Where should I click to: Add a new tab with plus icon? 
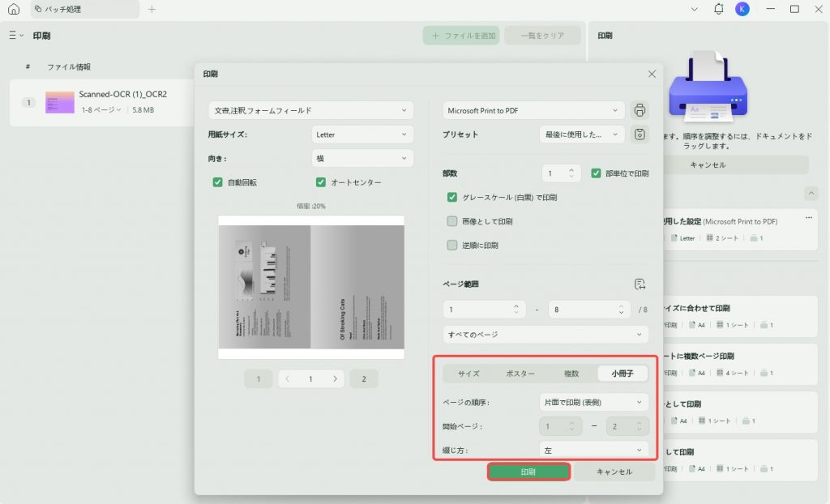tap(152, 9)
